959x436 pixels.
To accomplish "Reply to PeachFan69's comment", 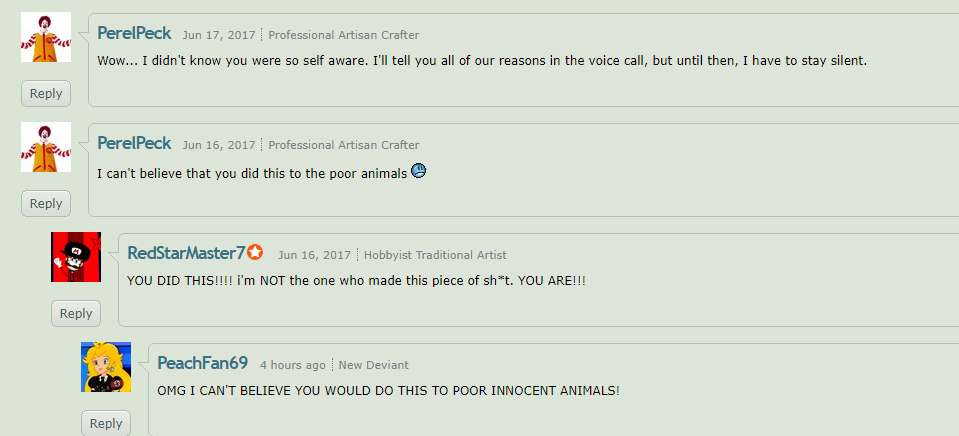I will [x=106, y=423].
